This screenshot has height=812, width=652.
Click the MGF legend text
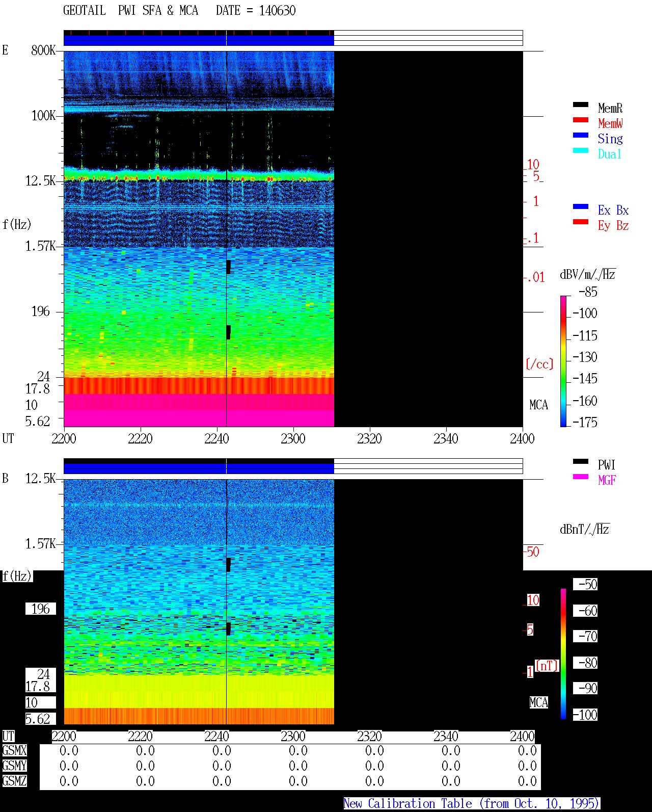pyautogui.click(x=607, y=480)
